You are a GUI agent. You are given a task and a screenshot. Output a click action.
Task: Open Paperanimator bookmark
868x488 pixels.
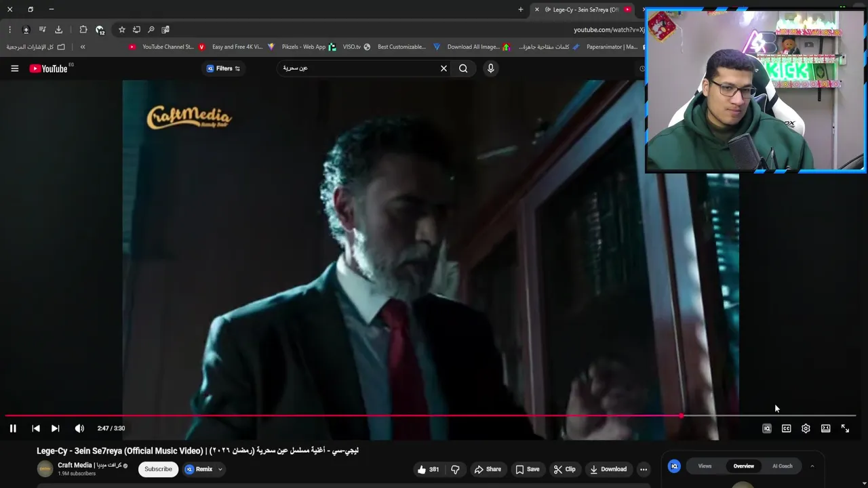pyautogui.click(x=606, y=47)
